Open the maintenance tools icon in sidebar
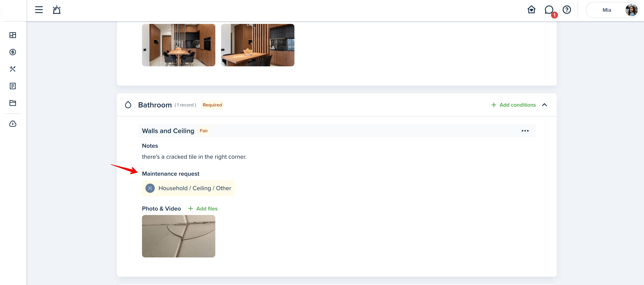 tap(13, 69)
